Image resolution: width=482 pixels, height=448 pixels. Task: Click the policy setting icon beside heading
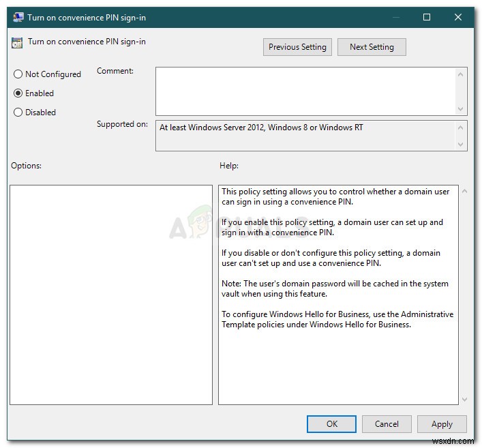coord(17,43)
